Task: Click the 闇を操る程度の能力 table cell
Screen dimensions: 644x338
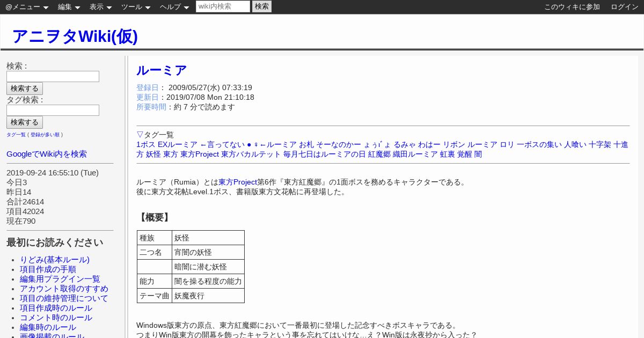Action: (x=208, y=281)
